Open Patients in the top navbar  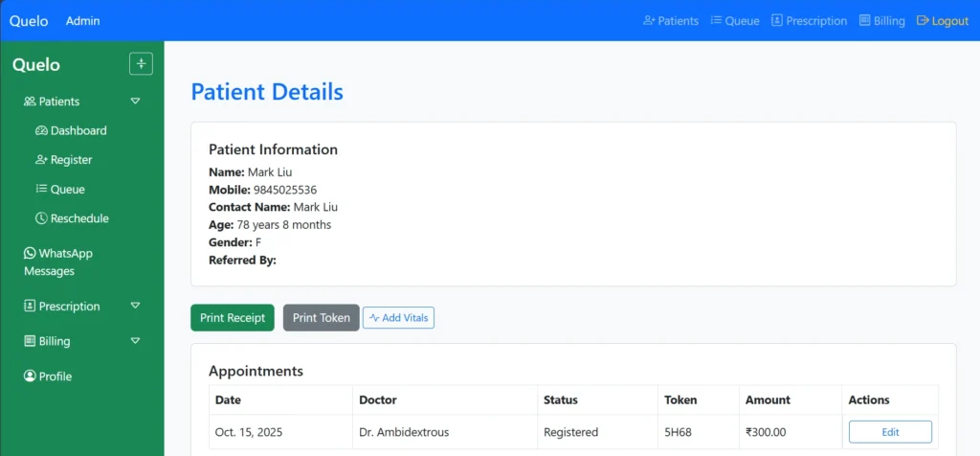tap(671, 21)
